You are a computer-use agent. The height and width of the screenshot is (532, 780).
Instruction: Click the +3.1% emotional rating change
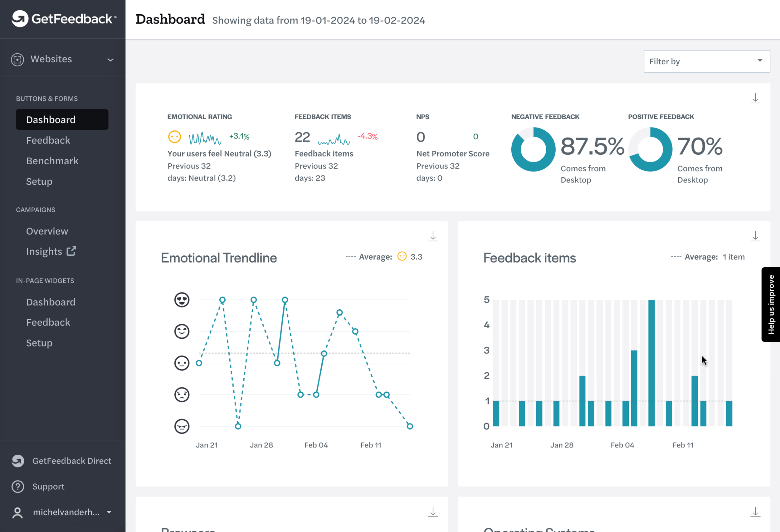(x=239, y=136)
